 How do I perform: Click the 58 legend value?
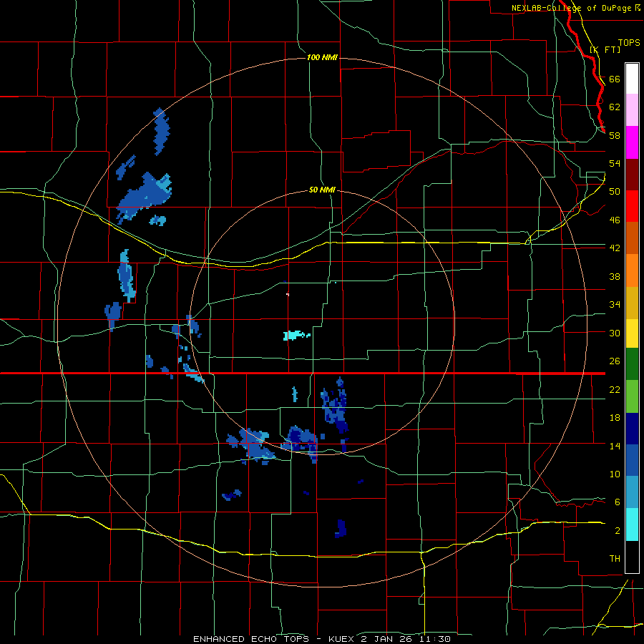[615, 135]
